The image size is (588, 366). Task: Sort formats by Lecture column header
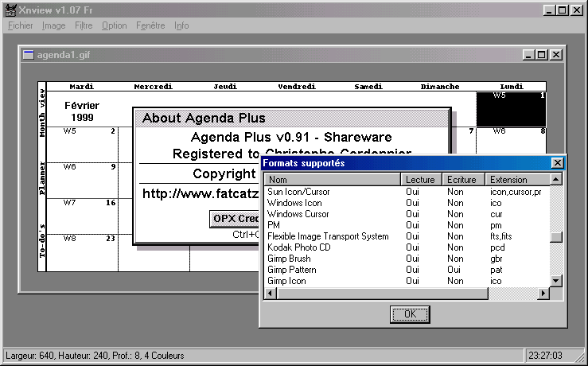pyautogui.click(x=422, y=179)
